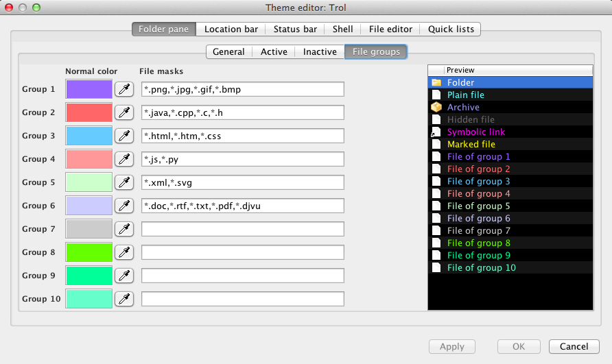Open Group 4 pink color swatch
This screenshot has width=612, height=364.
coord(89,159)
